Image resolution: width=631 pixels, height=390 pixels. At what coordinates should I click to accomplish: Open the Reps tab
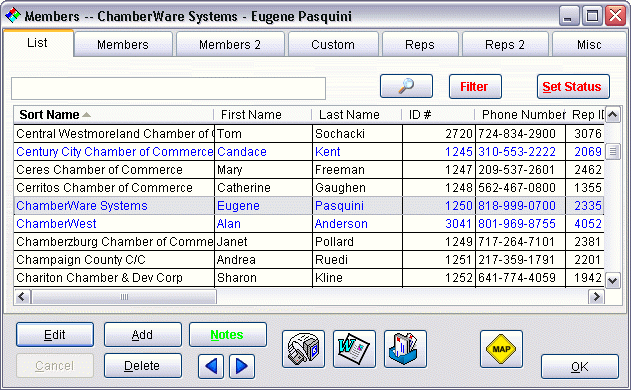[x=420, y=44]
